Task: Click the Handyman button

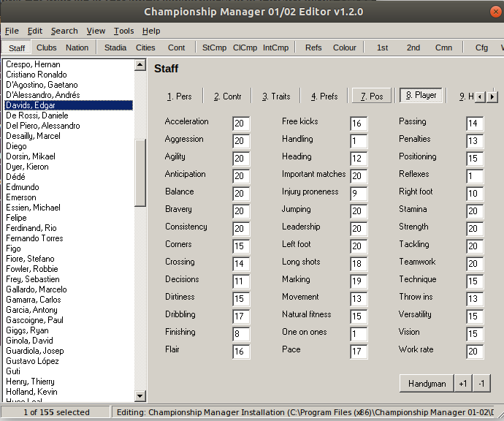Action: (x=427, y=384)
